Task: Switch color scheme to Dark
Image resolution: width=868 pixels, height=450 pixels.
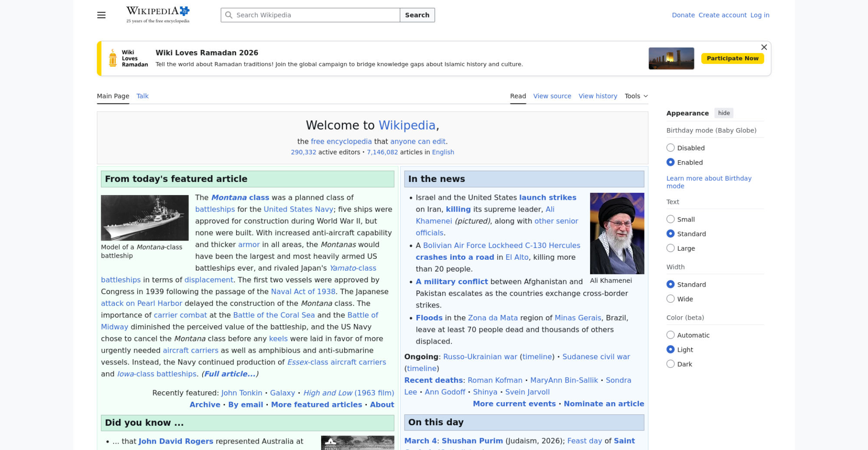Action: point(671,364)
